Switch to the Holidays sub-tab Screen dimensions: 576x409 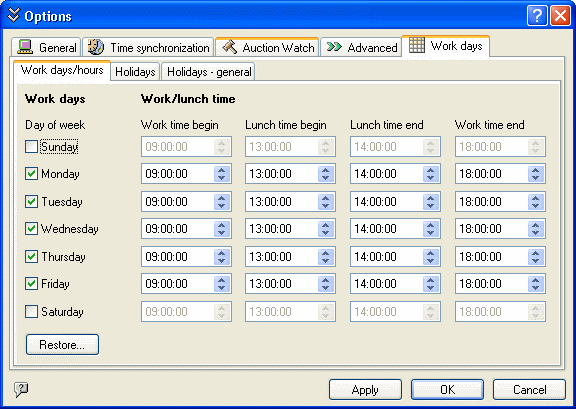point(135,72)
